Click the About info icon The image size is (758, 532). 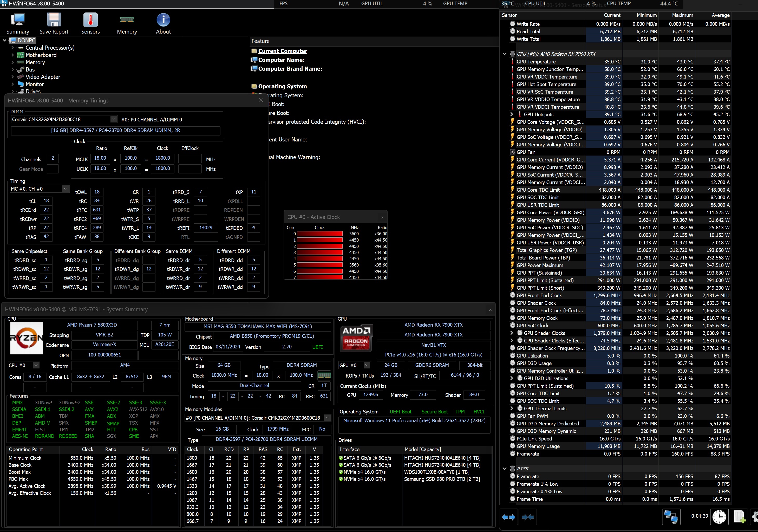[x=163, y=20]
